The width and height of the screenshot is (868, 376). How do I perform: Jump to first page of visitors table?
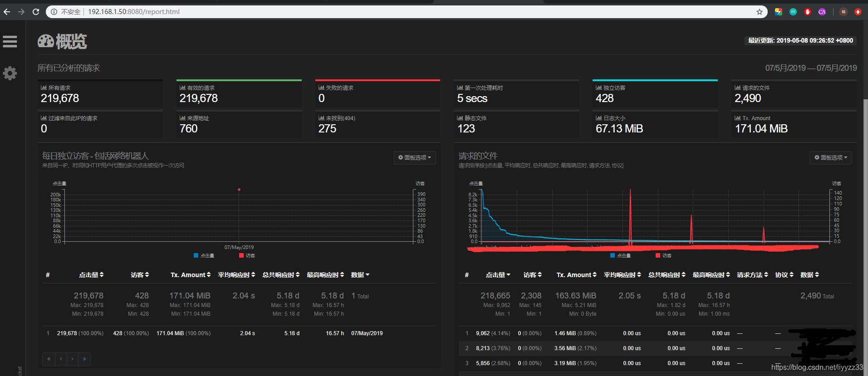point(49,359)
